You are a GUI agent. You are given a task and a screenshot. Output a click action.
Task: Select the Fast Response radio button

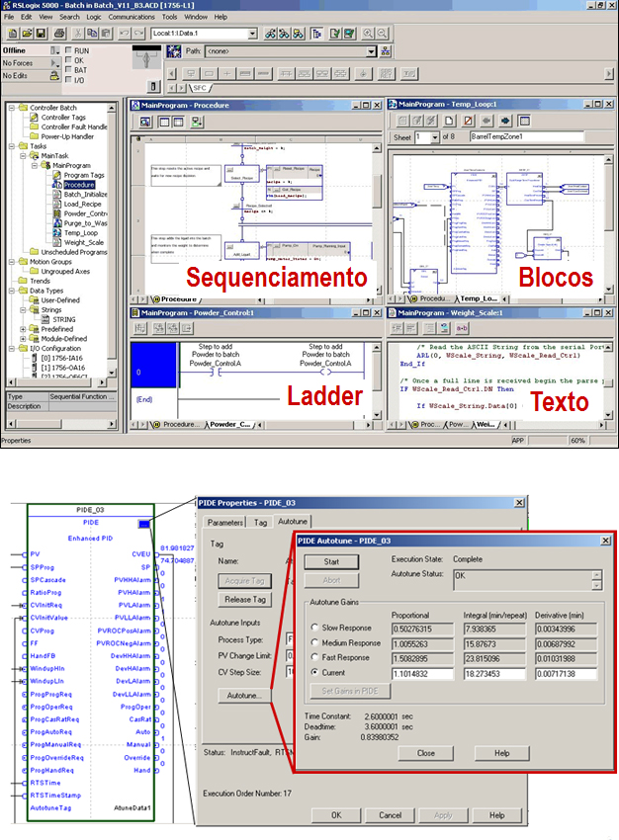(315, 657)
